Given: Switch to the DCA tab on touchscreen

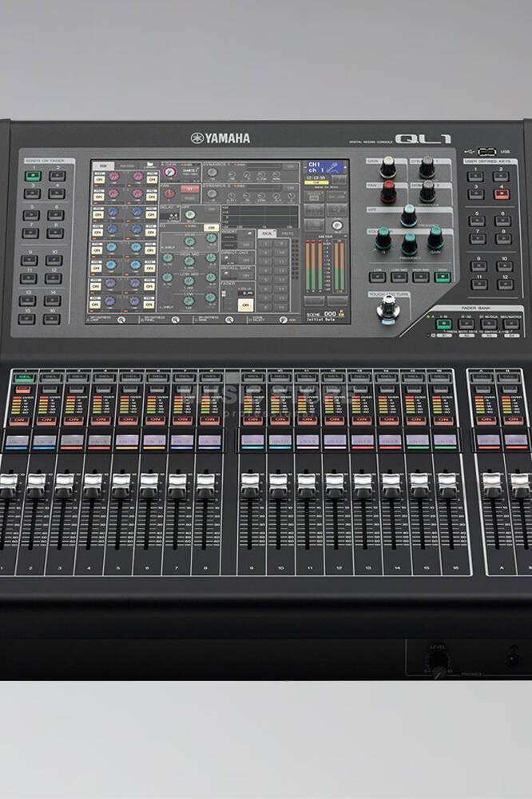Looking at the screenshot, I should coord(266,234).
